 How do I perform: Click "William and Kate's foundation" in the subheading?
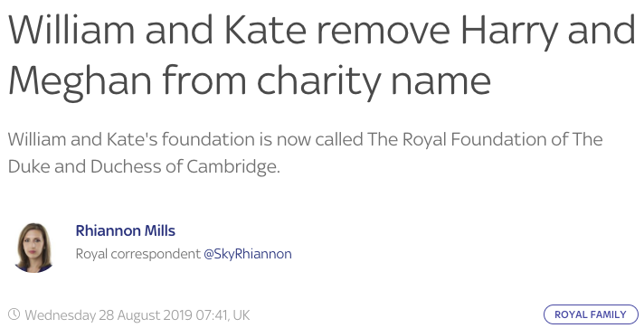click(131, 139)
